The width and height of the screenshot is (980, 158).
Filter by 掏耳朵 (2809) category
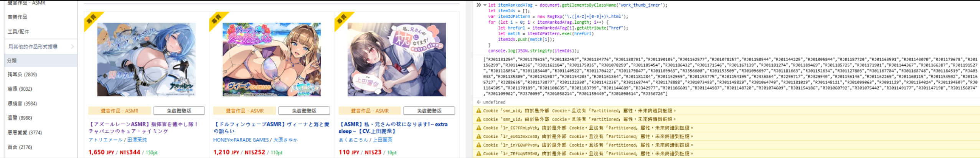pos(22,75)
